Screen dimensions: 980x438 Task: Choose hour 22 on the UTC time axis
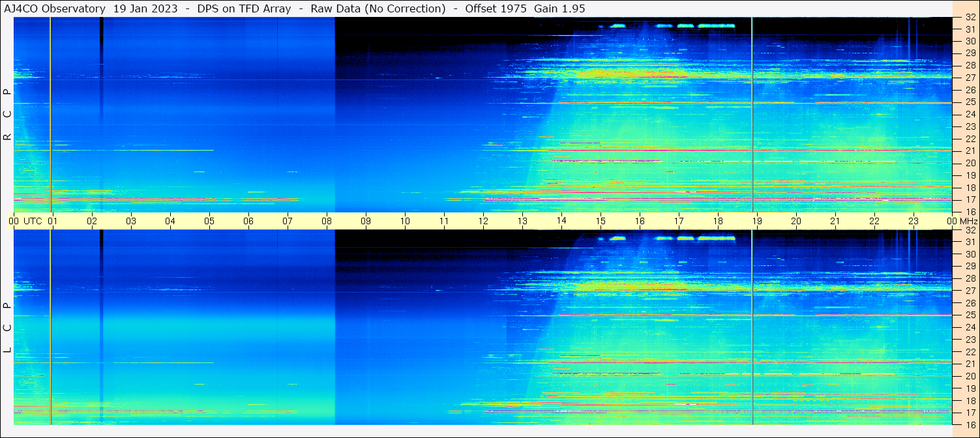tap(874, 221)
